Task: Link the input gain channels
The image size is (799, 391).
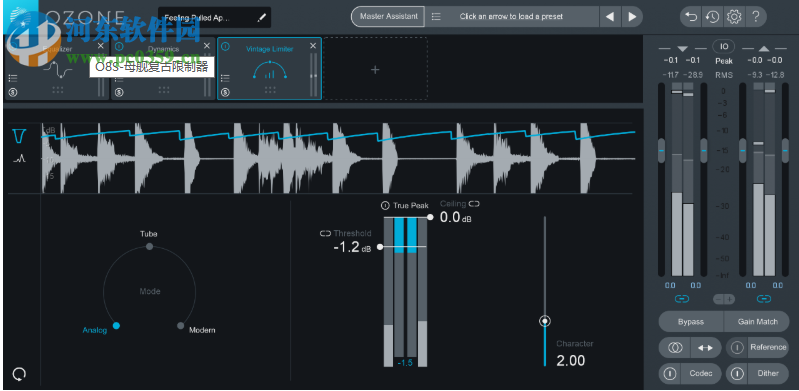Action: (682, 299)
